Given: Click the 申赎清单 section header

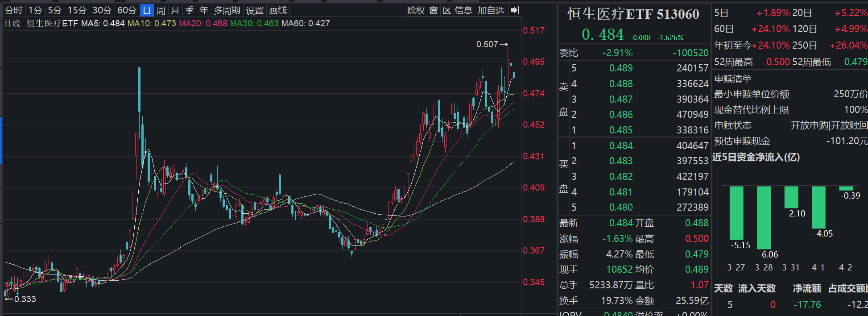Looking at the screenshot, I should (x=733, y=79).
